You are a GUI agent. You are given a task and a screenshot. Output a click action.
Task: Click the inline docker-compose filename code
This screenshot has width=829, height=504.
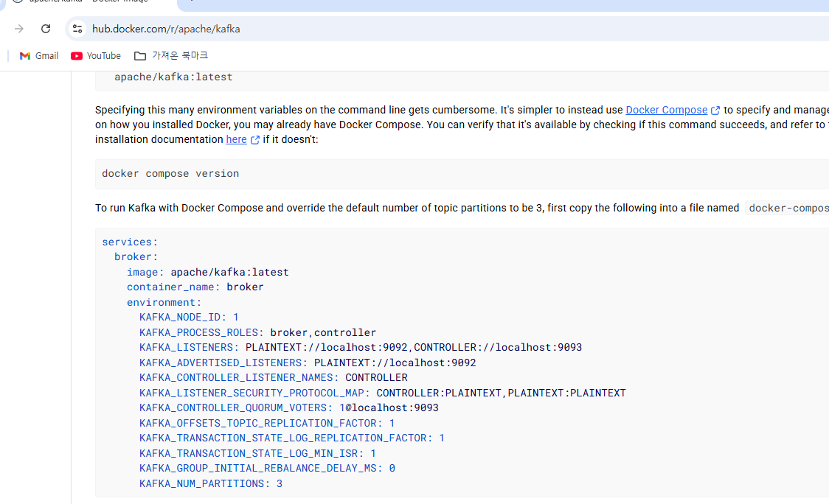pyautogui.click(x=787, y=209)
